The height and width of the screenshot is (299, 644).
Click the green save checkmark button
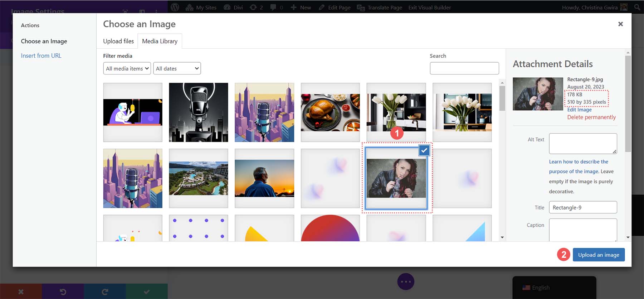[x=147, y=291]
